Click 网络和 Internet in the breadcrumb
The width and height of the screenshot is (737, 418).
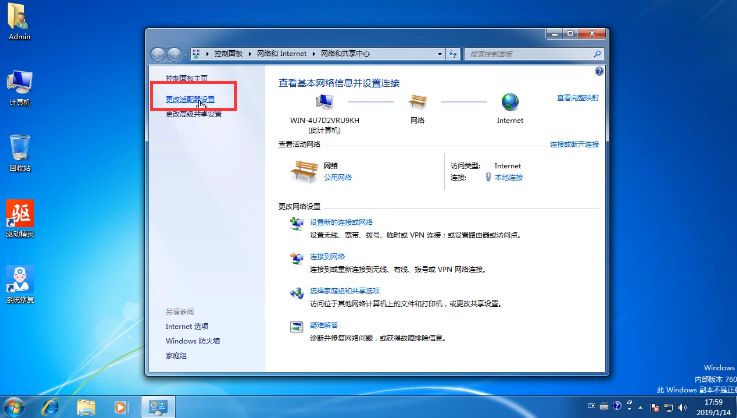(282, 54)
